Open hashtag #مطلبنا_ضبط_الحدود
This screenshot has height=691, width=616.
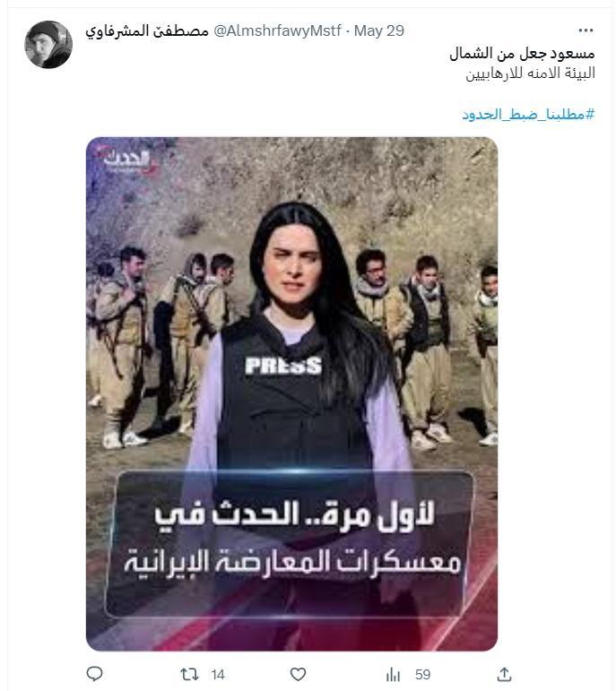[528, 115]
